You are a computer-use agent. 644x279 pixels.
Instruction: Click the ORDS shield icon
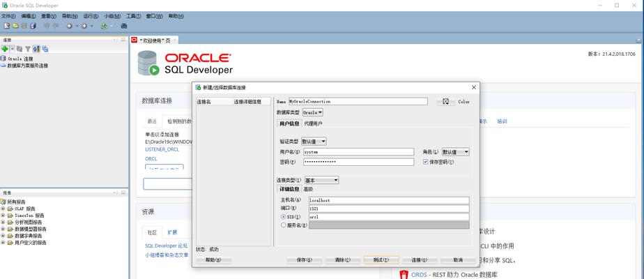click(x=404, y=275)
